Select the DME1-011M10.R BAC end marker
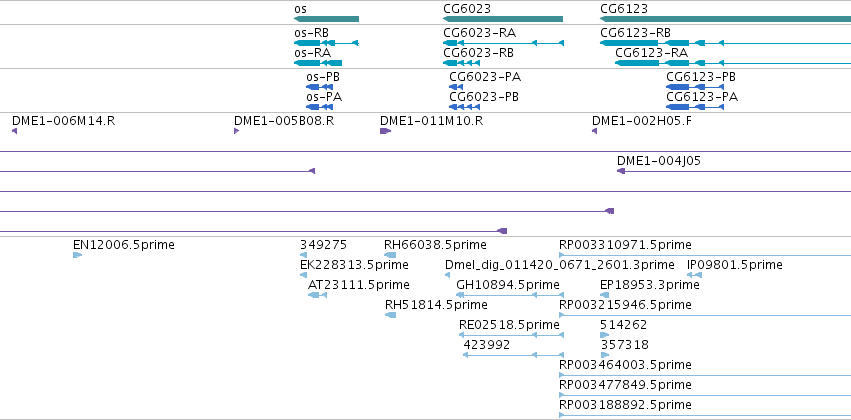The width and height of the screenshot is (851, 420). (x=385, y=131)
